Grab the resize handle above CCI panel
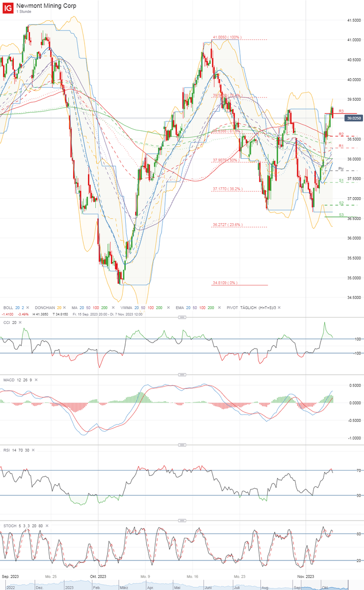The image size is (364, 590). (182, 318)
